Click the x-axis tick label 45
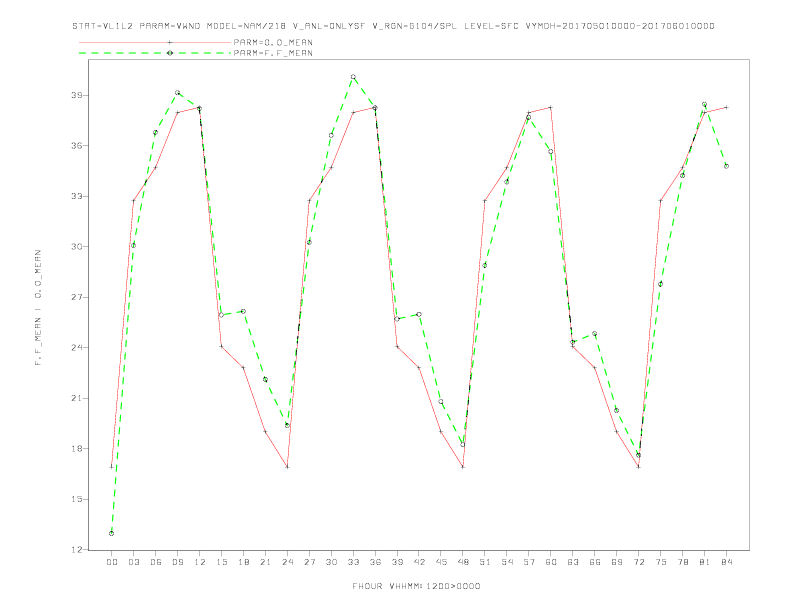Image resolution: width=792 pixels, height=612 pixels. click(441, 562)
